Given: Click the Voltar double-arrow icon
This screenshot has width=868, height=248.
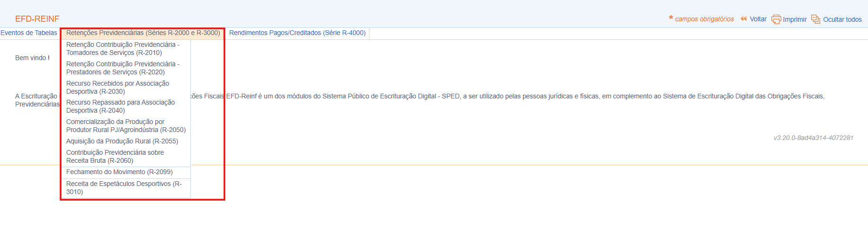Looking at the screenshot, I should 743,19.
